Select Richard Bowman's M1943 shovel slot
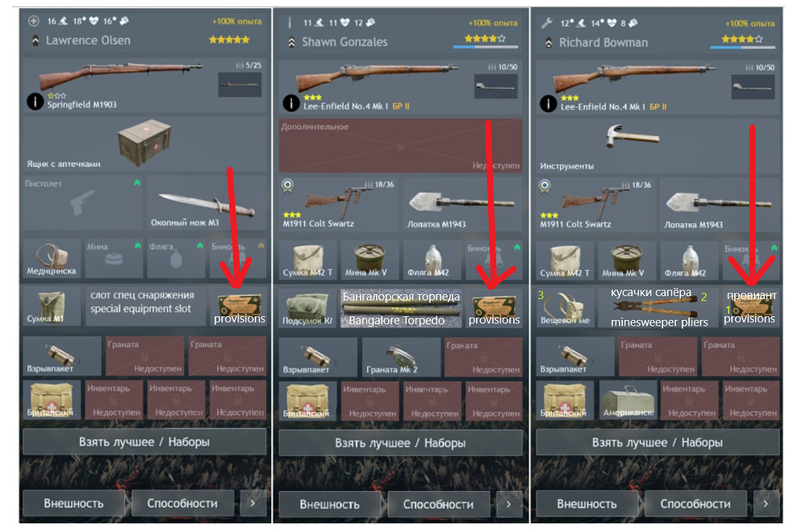Screen dimensions: 806x532 720,205
